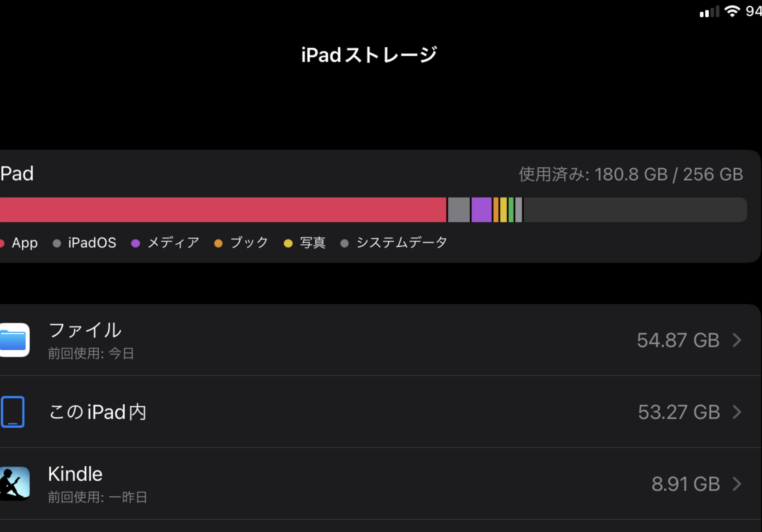Image resolution: width=762 pixels, height=532 pixels.
Task: Expand the ファイル row chevron
Action: click(x=737, y=340)
